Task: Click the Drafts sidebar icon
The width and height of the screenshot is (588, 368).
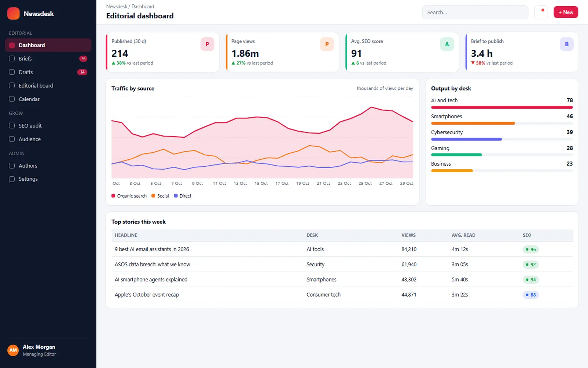Action: (12, 72)
